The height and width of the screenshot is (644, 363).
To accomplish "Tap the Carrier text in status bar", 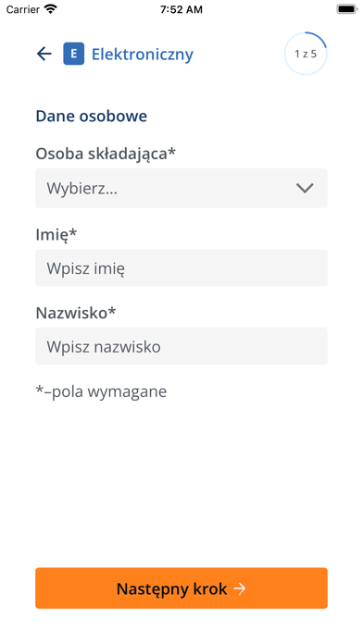I will tap(22, 9).
